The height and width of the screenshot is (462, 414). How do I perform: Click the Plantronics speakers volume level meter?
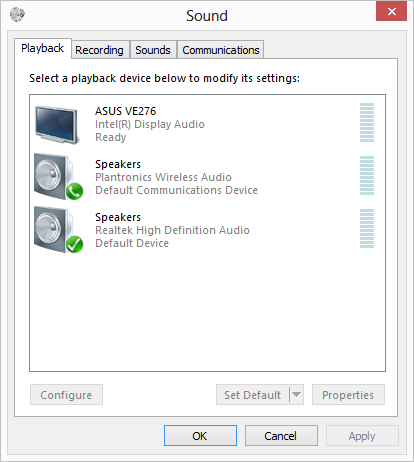tap(367, 176)
